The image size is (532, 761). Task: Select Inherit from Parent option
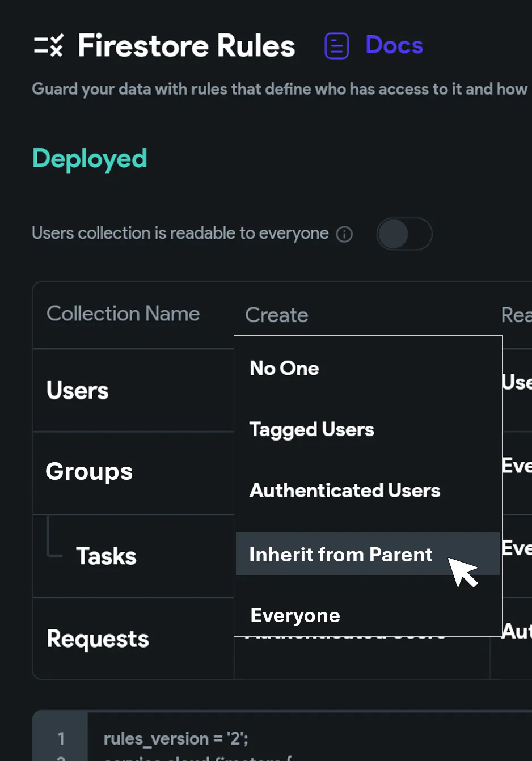click(368, 554)
